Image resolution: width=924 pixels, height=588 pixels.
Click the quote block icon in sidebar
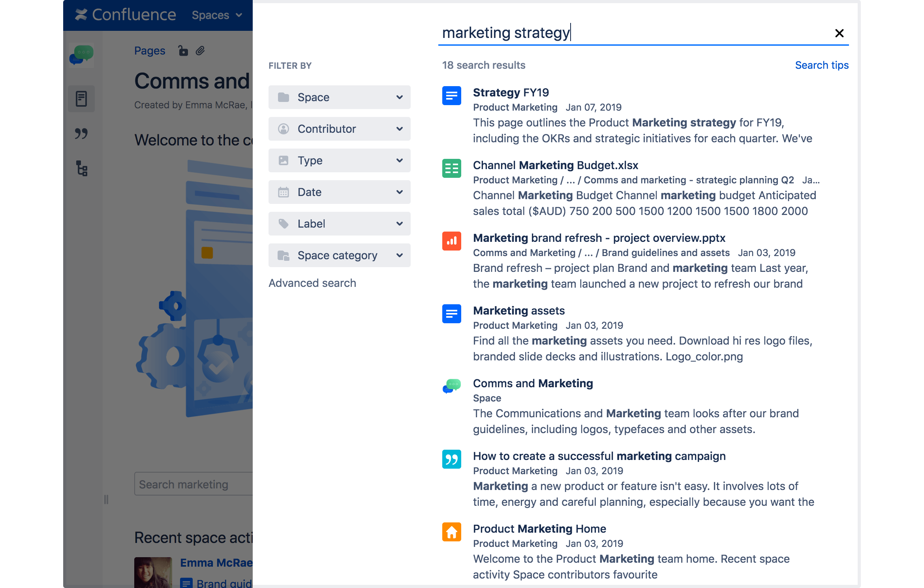click(x=81, y=134)
